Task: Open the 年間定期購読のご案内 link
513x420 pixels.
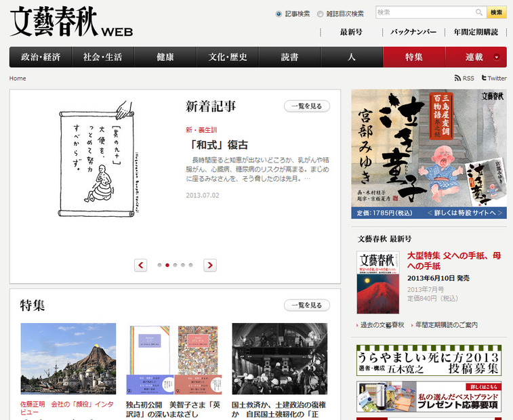Action: tap(447, 324)
